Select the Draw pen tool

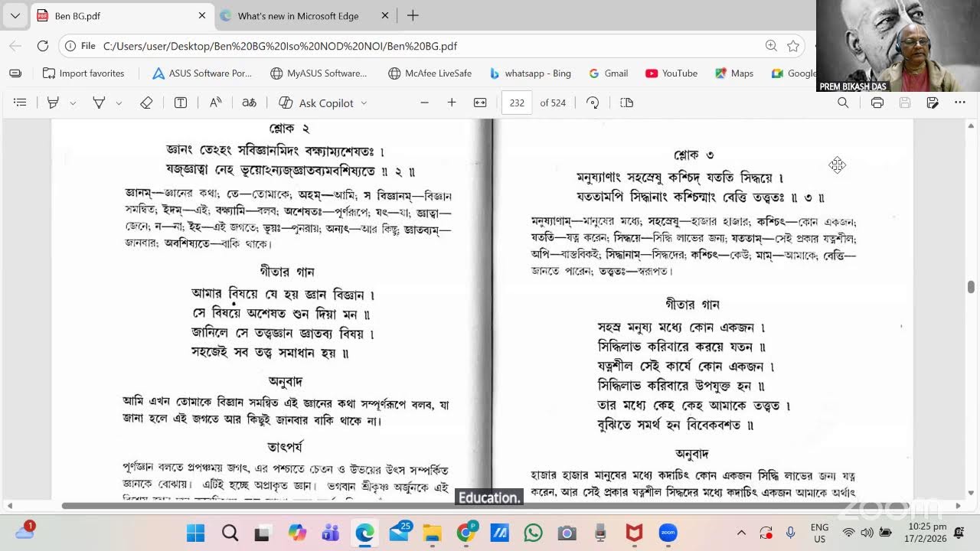pyautogui.click(x=99, y=103)
